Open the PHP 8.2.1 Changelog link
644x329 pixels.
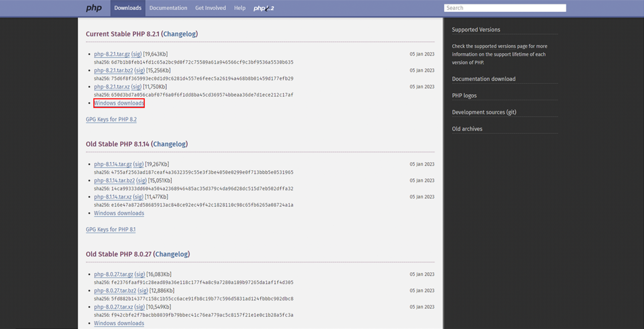point(180,34)
